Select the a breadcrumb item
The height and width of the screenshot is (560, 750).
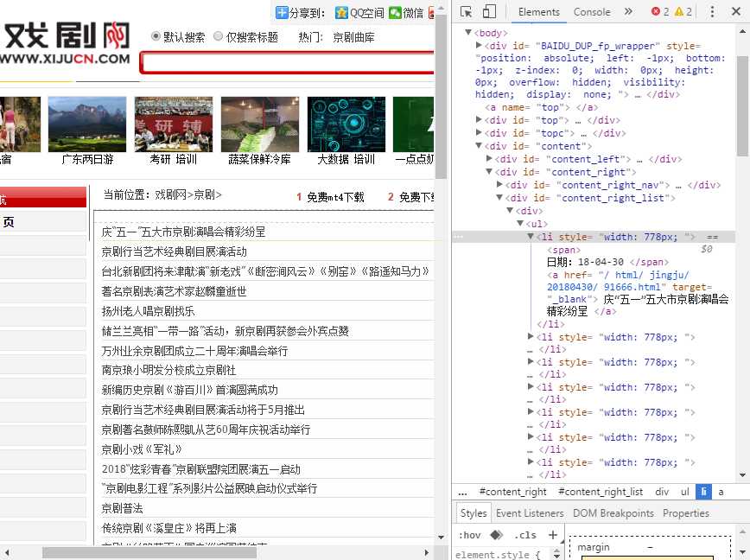pos(721,492)
